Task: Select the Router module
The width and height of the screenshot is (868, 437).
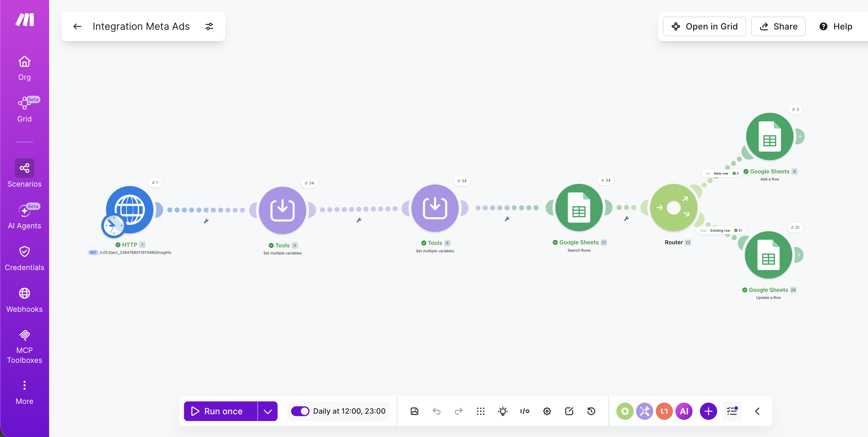Action: (674, 207)
